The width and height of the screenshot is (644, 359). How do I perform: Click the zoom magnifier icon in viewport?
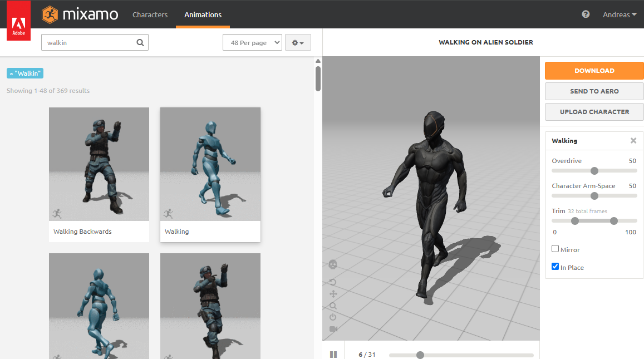point(333,306)
